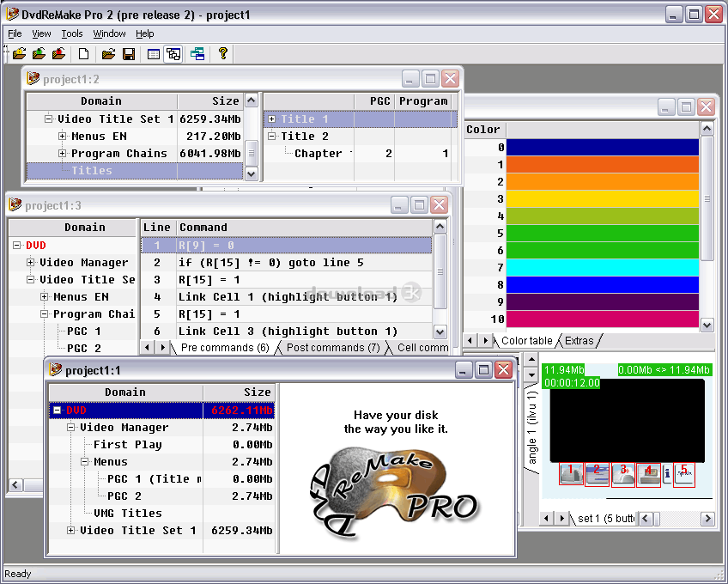
Task: Collapse Menus node in project1:1
Action: [84, 462]
